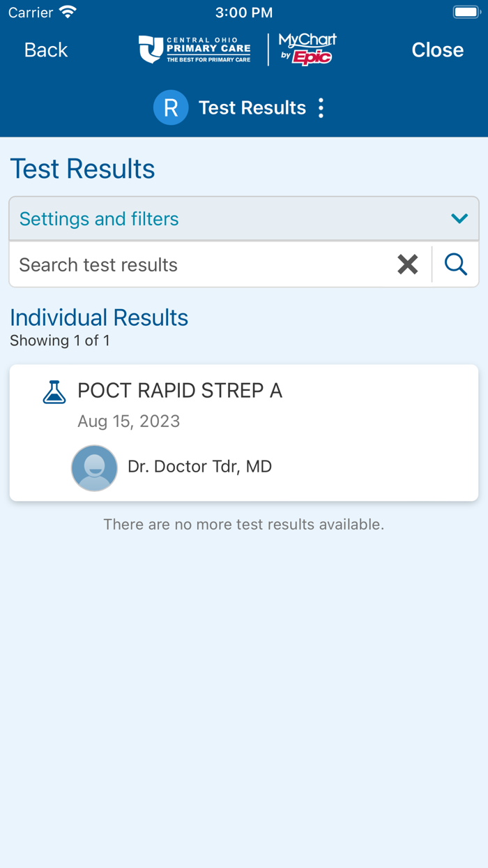488x868 pixels.
Task: Collapse the Settings and filters panel
Action: pos(244,218)
